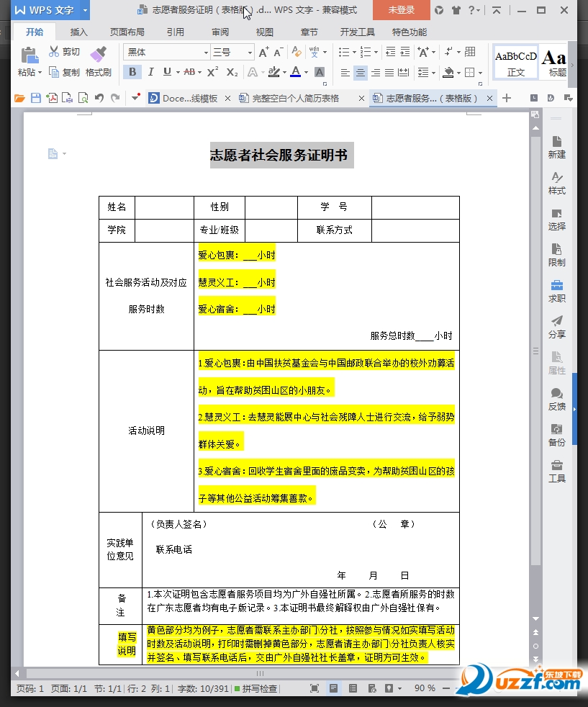Toggle Italic formatting
Screen dimensions: 588x707
coord(150,72)
